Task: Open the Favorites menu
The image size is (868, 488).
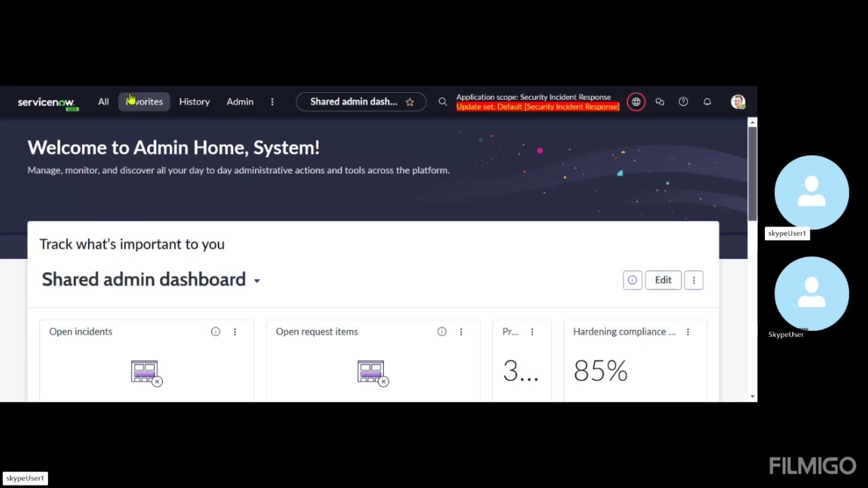Action: (144, 102)
